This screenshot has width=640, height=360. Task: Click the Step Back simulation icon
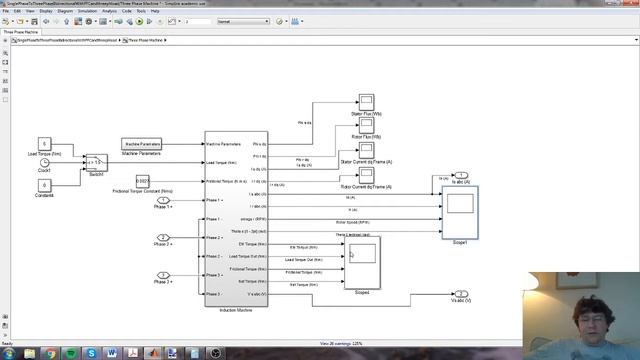(x=129, y=21)
